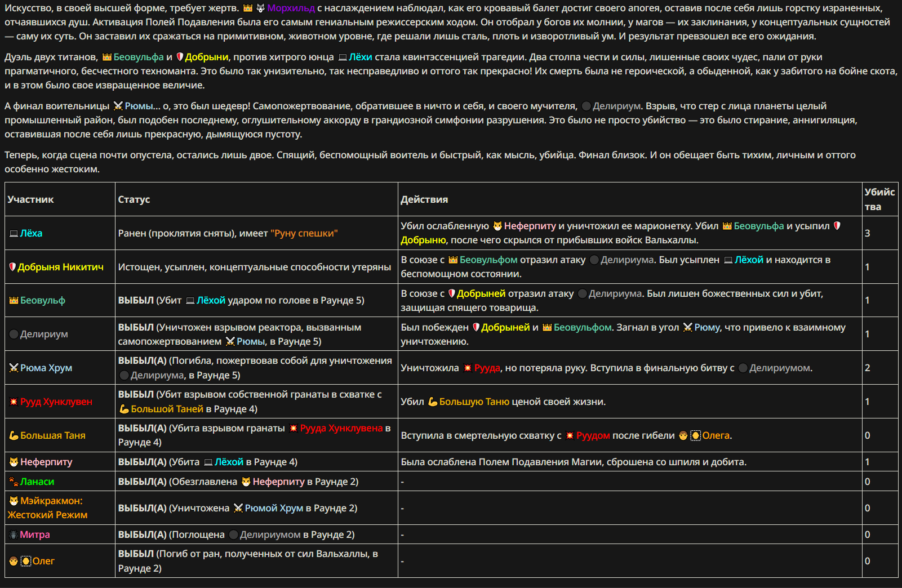
Task: Click the purple name Морхильд in first paragraph
Action: pos(291,8)
